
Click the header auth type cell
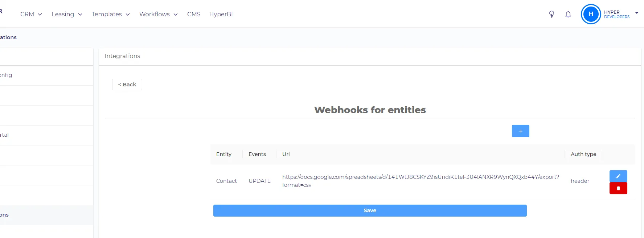(580, 181)
